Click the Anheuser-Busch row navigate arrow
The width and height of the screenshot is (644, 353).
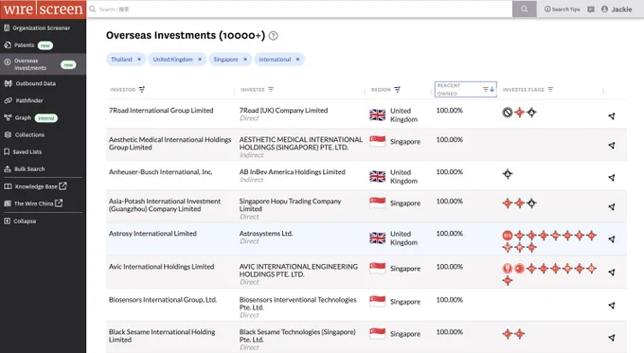[x=612, y=178]
